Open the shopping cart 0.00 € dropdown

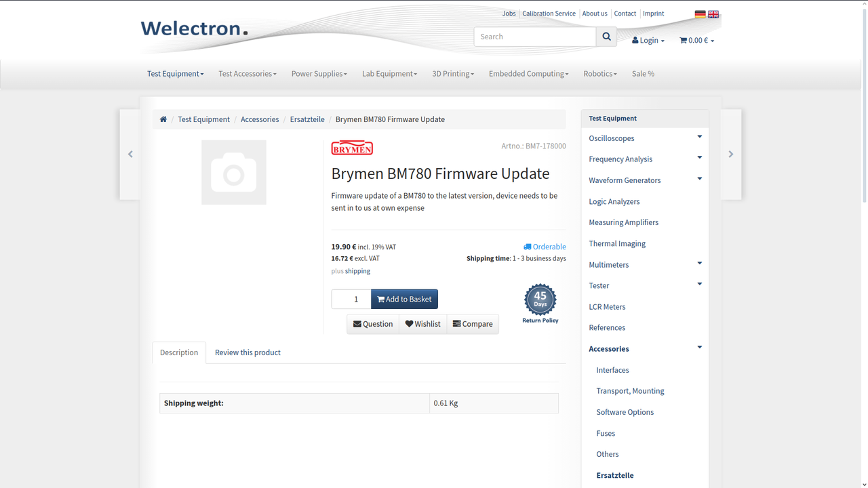click(696, 41)
